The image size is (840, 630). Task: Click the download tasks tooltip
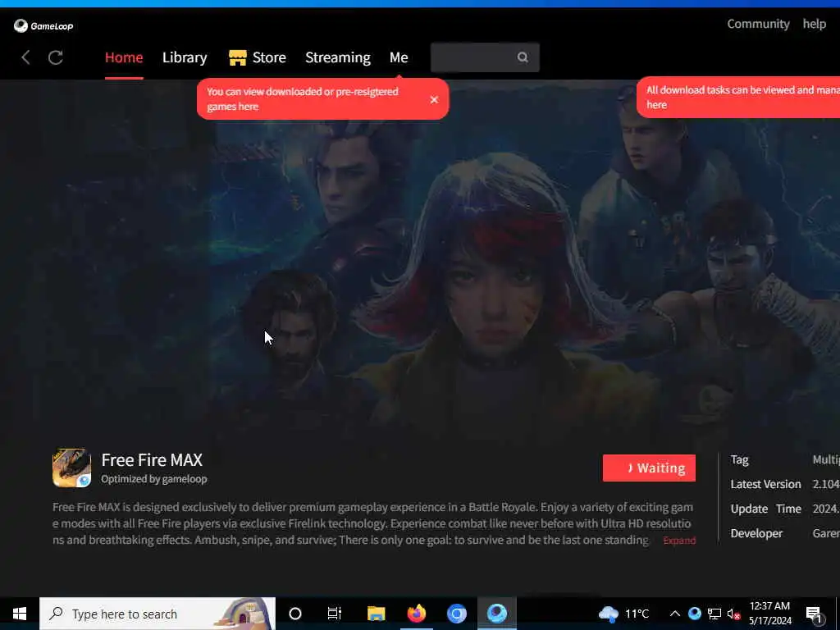point(738,97)
